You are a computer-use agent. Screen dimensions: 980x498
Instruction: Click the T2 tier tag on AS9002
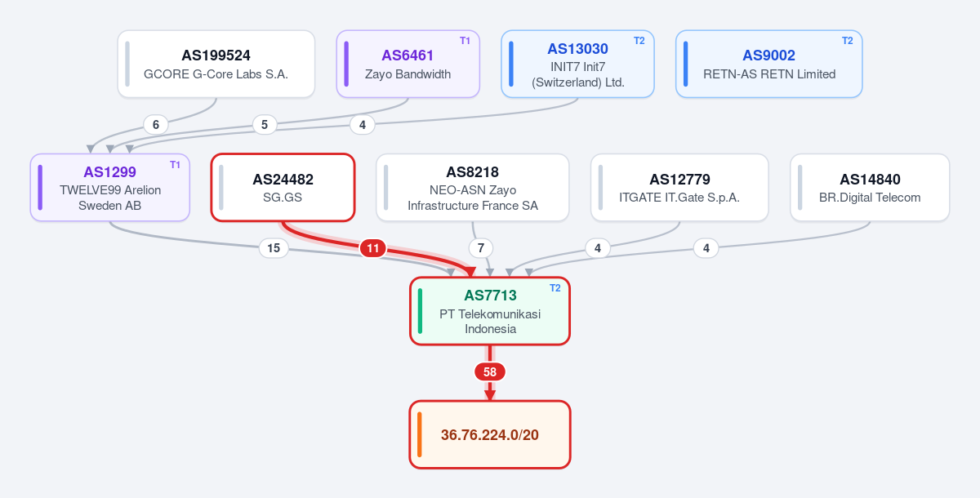848,41
